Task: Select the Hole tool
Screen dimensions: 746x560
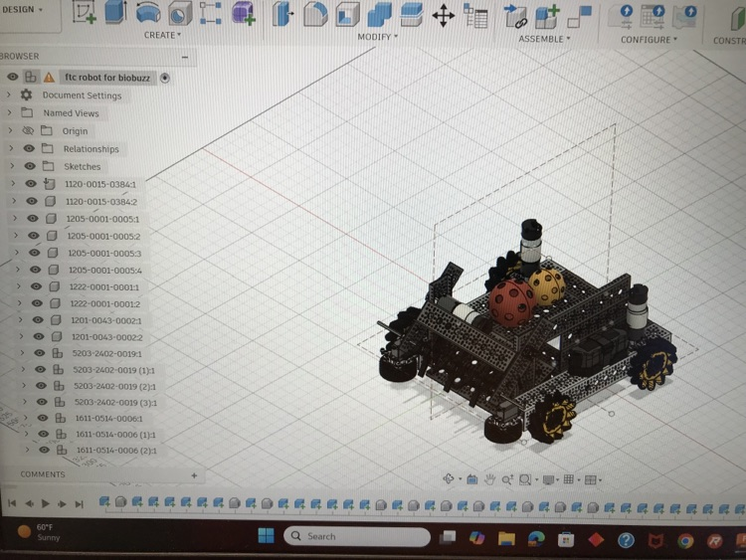Action: click(x=180, y=13)
